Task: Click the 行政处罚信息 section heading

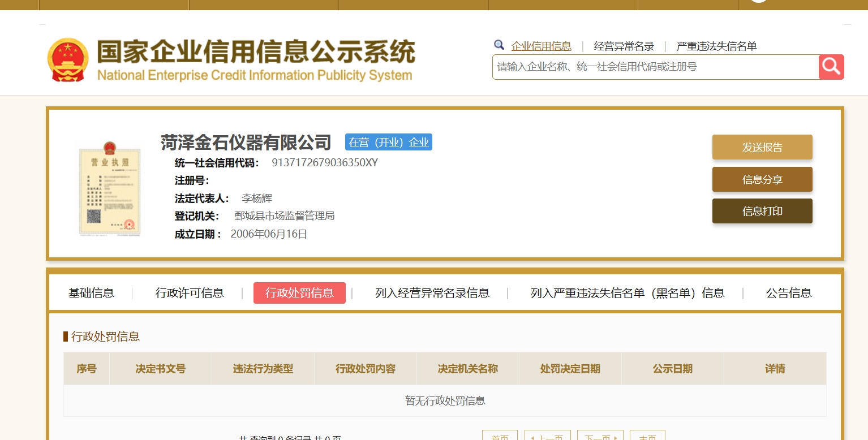Action: point(105,337)
